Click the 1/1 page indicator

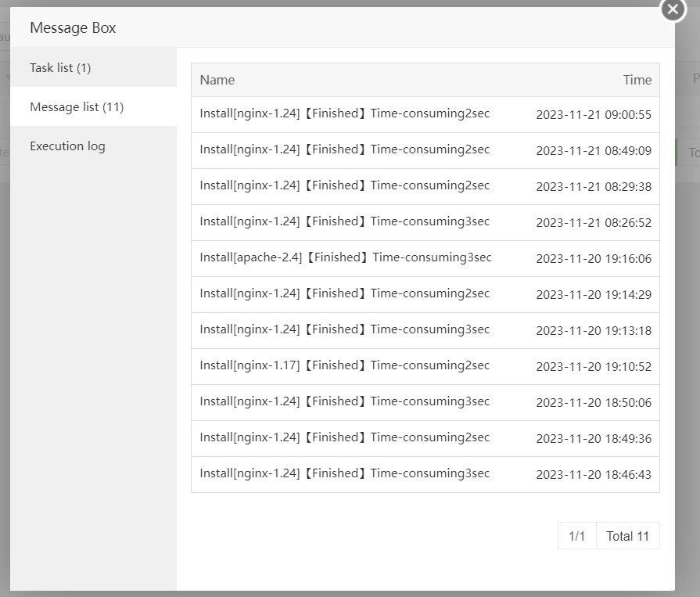coord(577,536)
